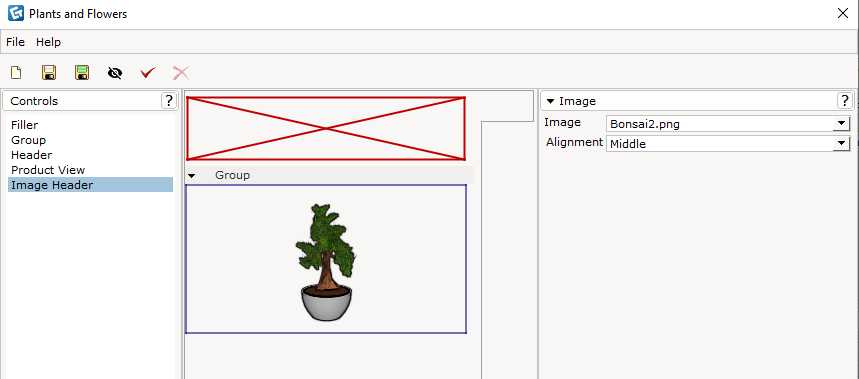
Task: Select Header in the Controls list
Action: coord(91,155)
